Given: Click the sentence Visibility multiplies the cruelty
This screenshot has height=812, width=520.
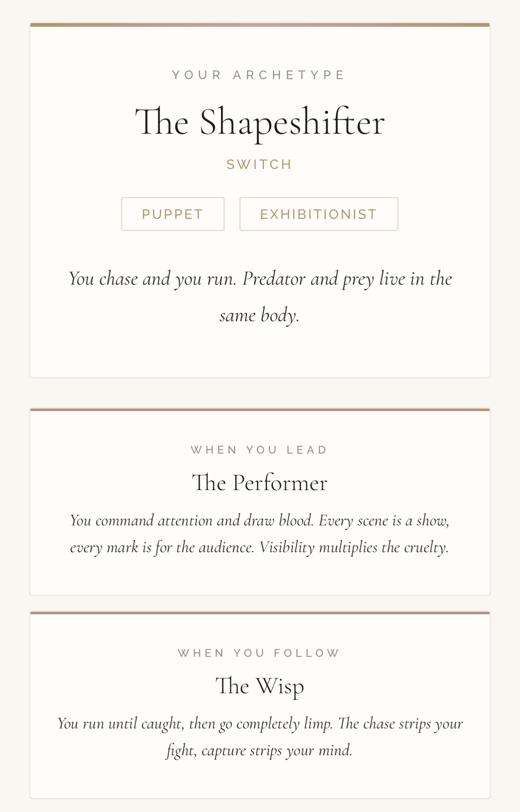Looking at the screenshot, I should coord(354,548).
